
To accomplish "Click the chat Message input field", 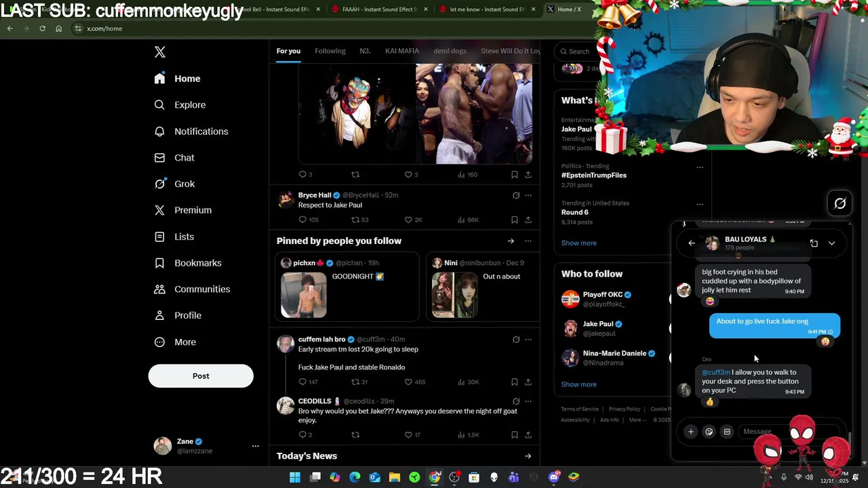I will pyautogui.click(x=790, y=432).
